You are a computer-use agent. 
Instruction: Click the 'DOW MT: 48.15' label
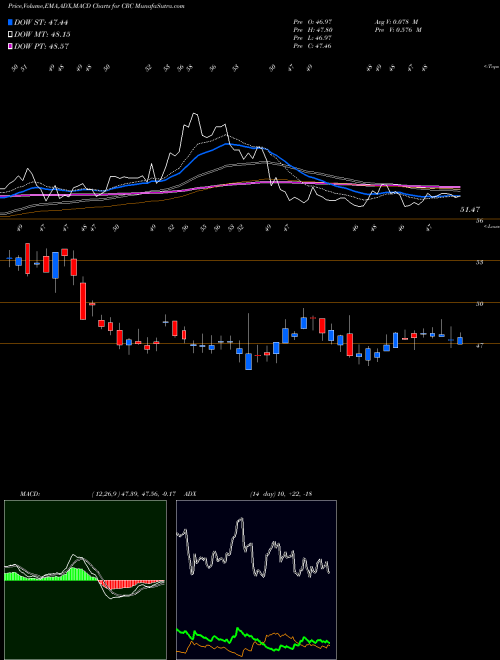click(x=42, y=35)
